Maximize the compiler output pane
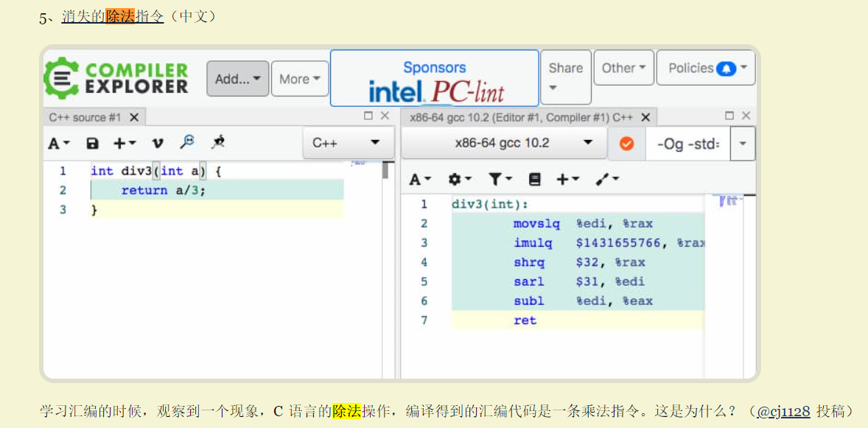 tap(729, 116)
